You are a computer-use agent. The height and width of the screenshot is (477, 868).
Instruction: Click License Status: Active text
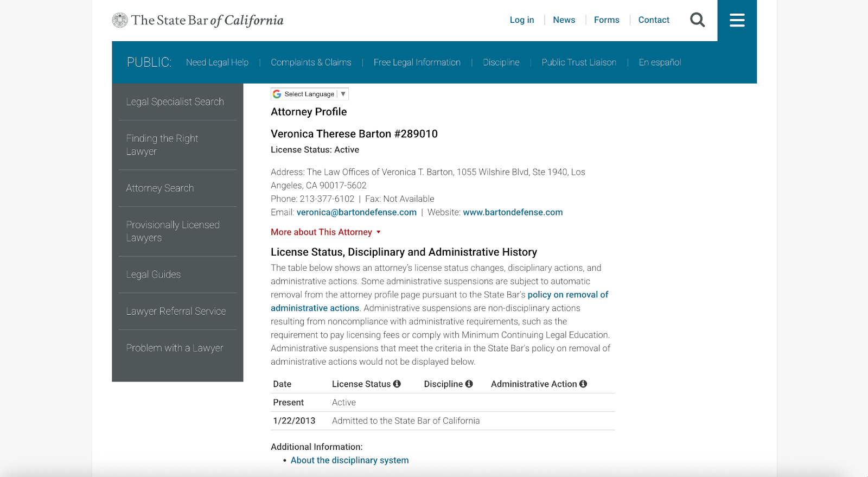point(315,150)
